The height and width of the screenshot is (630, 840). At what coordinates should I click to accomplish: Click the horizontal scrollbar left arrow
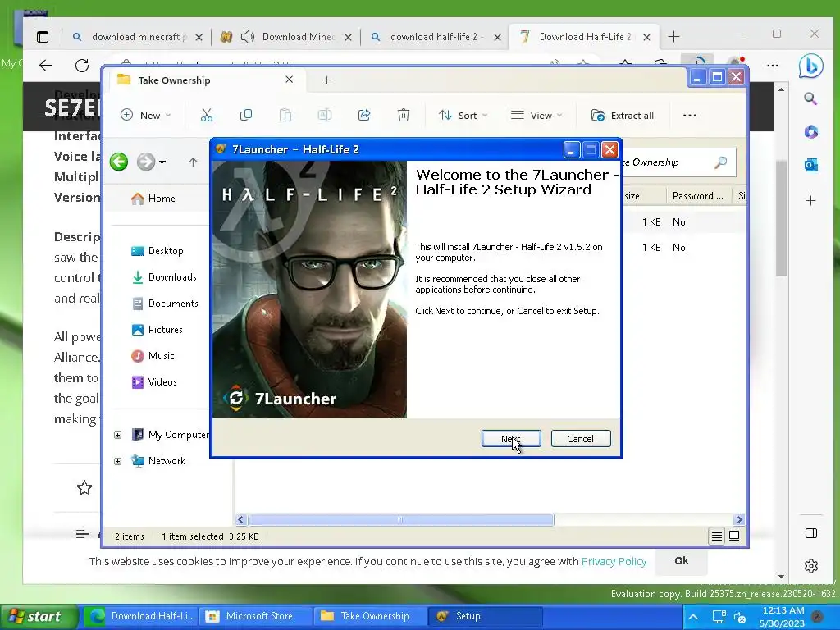tap(240, 519)
